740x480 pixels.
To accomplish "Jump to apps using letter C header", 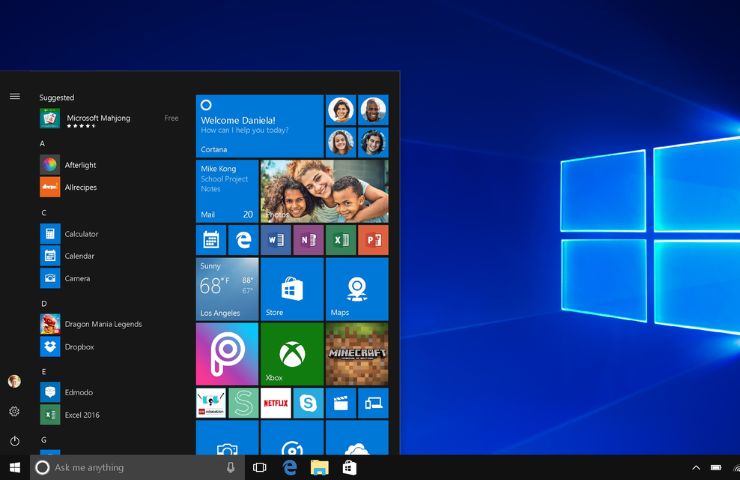I will [x=44, y=213].
